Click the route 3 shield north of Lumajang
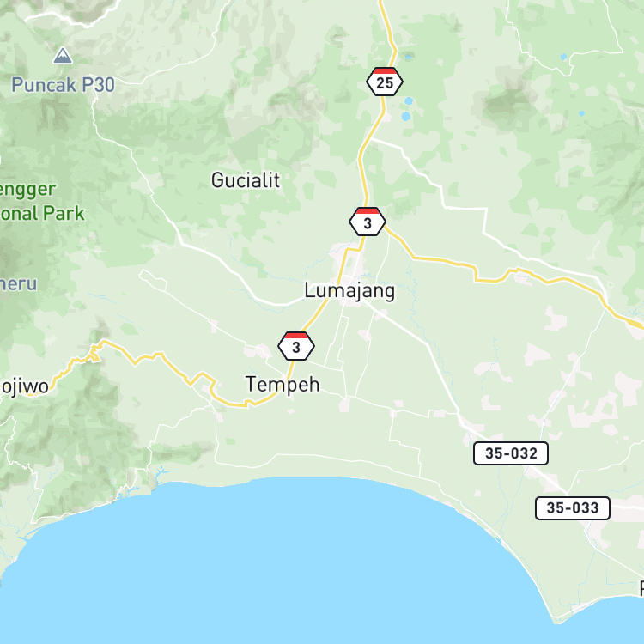644x644 pixels. click(x=368, y=222)
